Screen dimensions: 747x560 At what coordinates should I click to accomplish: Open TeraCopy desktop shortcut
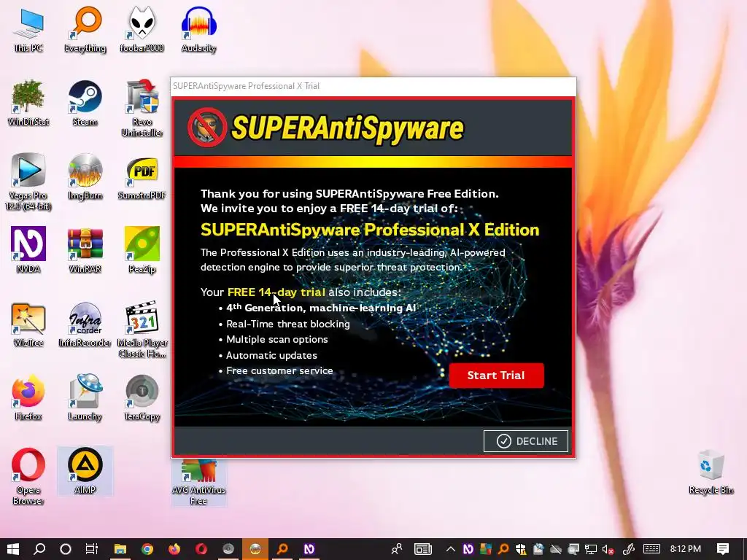click(x=142, y=397)
